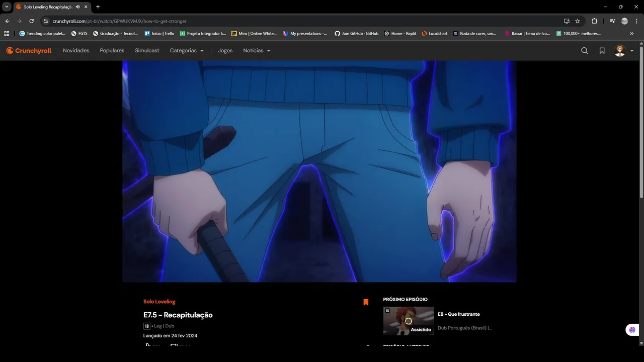This screenshot has width=644, height=362.
Task: Open the Extensions puzzle icon
Action: tap(595, 21)
